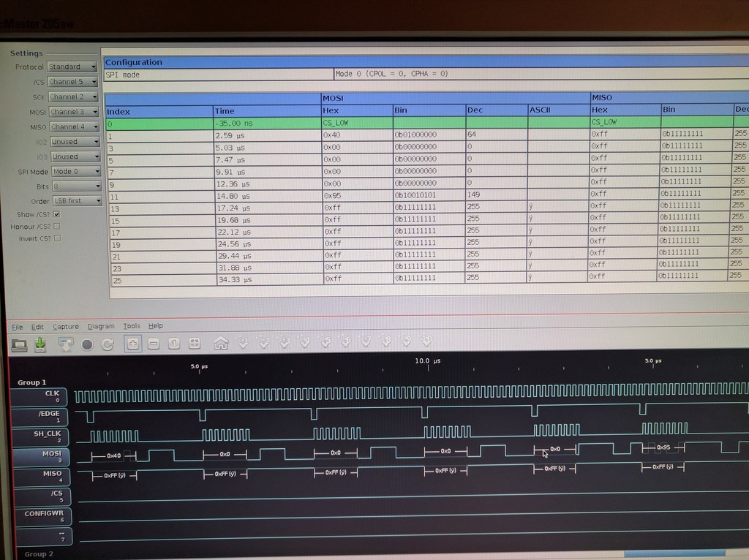Click the zoom in plus icon
The width and height of the screenshot is (749, 560).
point(133,344)
